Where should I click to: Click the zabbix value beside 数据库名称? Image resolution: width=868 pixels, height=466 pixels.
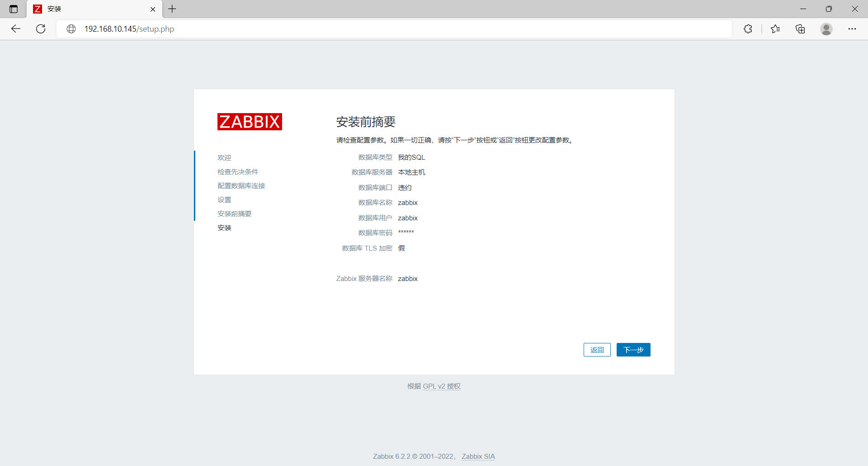tap(408, 203)
